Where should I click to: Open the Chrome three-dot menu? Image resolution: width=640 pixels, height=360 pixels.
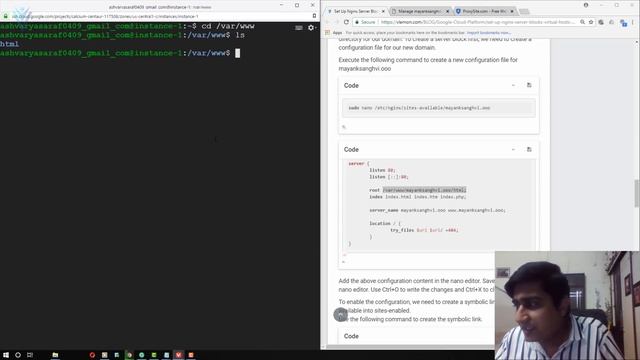[633, 22]
